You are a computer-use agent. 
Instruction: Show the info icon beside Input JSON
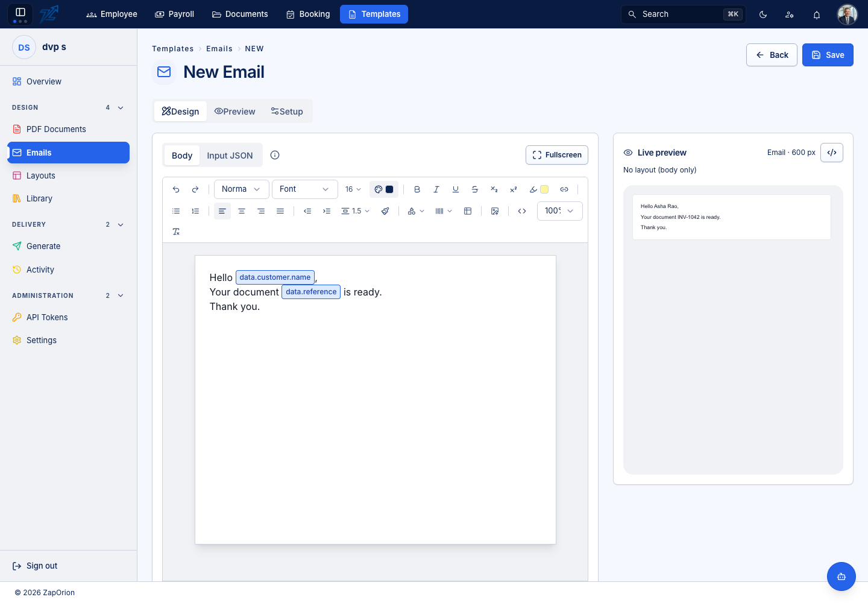pos(275,155)
